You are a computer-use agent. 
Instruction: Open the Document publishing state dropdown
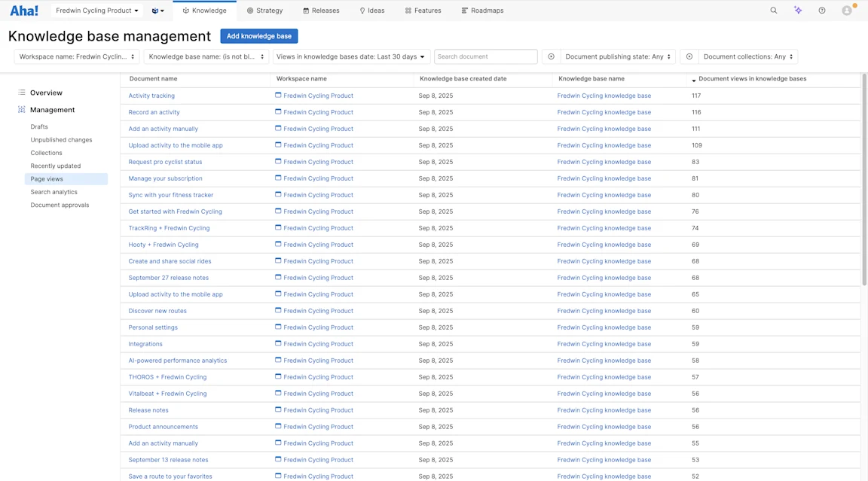pyautogui.click(x=618, y=56)
